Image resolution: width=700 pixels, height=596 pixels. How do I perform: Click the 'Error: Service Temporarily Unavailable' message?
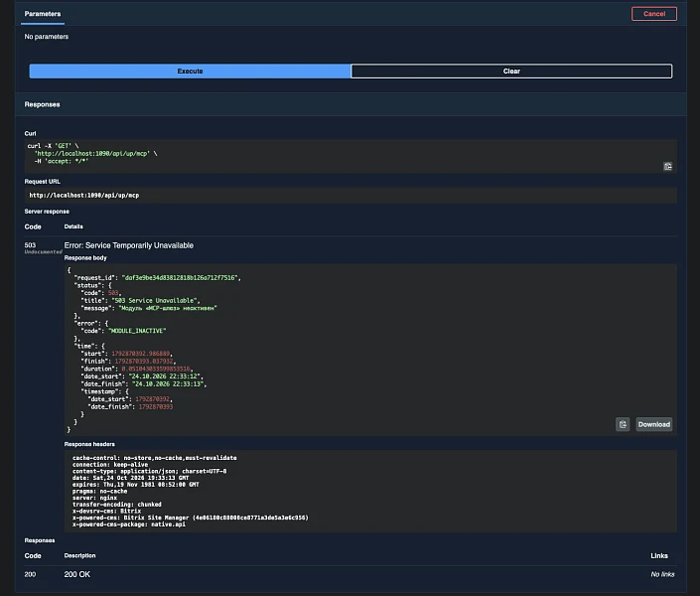(x=128, y=245)
